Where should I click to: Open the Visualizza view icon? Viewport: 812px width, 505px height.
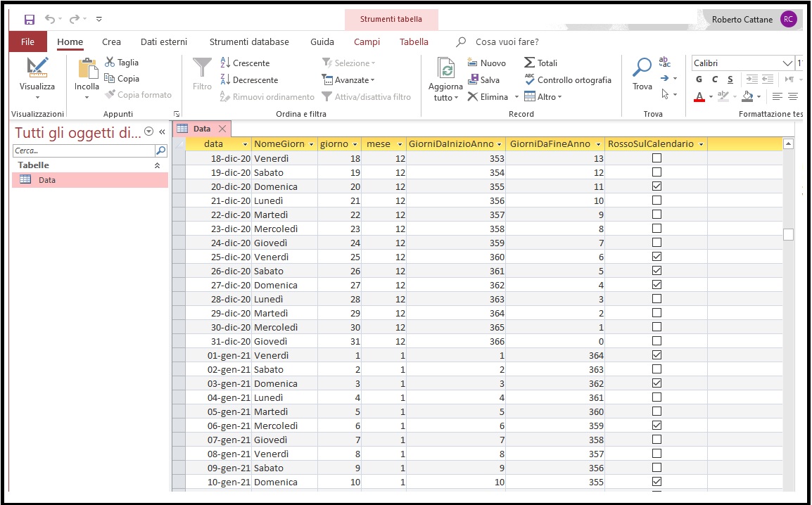[x=37, y=68]
